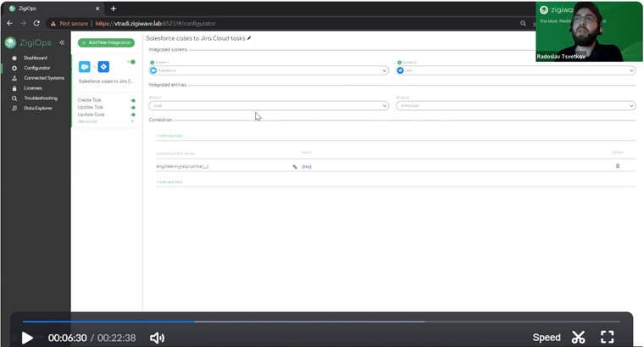This screenshot has height=347, width=644.
Task: Click the Jira icon on integration card
Action: point(103,67)
